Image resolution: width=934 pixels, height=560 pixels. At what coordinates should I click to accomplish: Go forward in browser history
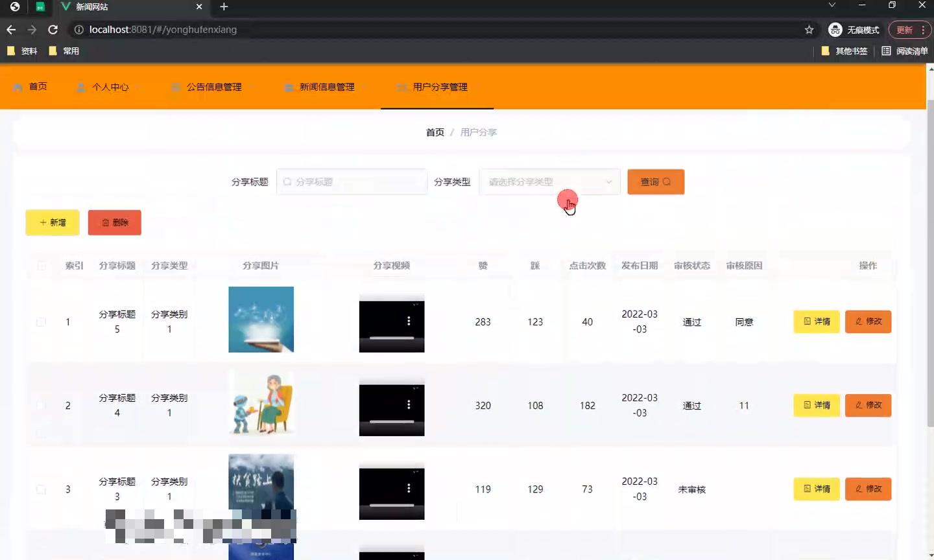32,30
